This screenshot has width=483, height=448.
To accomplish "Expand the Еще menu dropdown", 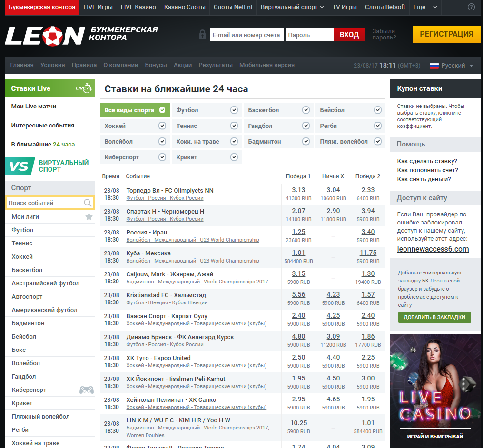I will click(x=425, y=7).
